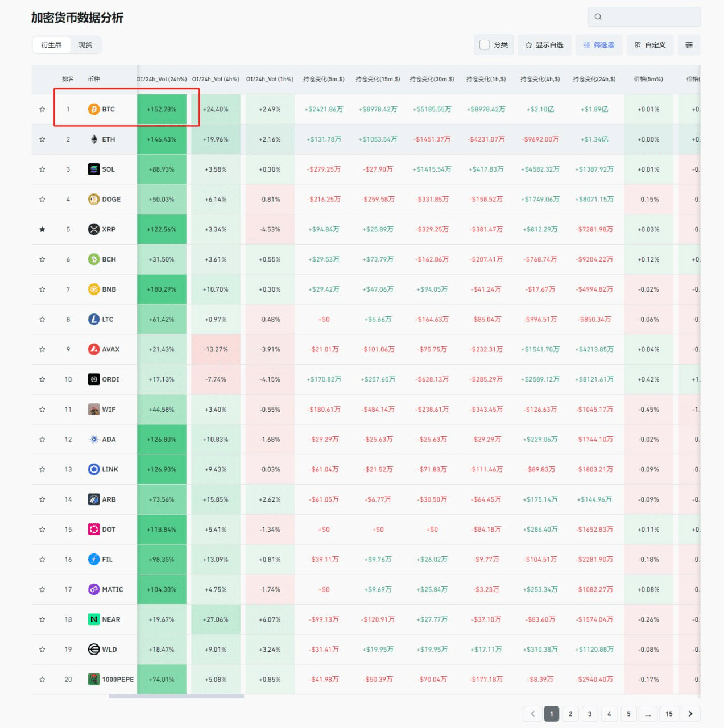Favorite AVAX with its star
The height and width of the screenshot is (728, 724).
tap(42, 349)
